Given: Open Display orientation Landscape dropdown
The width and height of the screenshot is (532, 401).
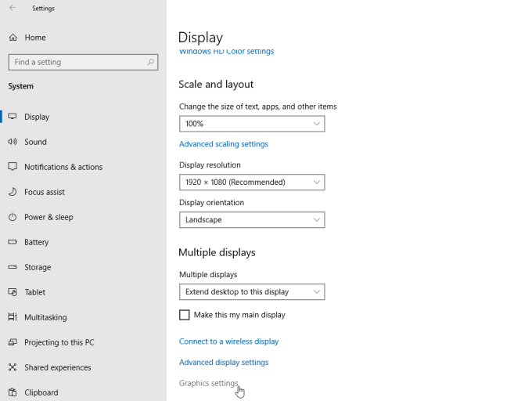Looking at the screenshot, I should [x=251, y=220].
